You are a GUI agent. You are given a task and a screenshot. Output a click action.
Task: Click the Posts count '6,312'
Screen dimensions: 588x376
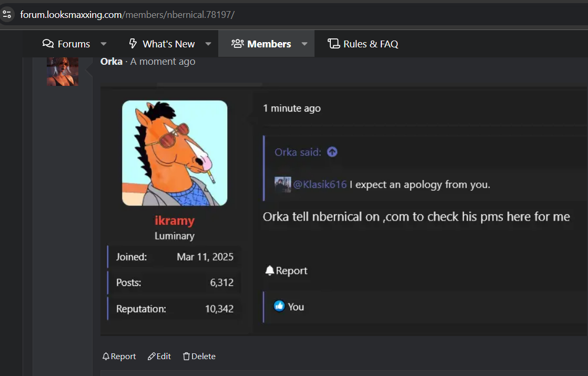(x=221, y=283)
